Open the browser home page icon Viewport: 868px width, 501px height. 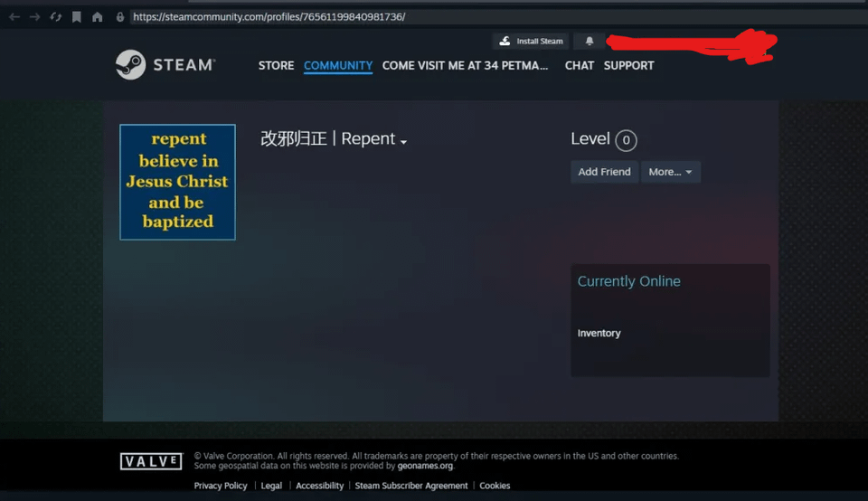tap(98, 17)
